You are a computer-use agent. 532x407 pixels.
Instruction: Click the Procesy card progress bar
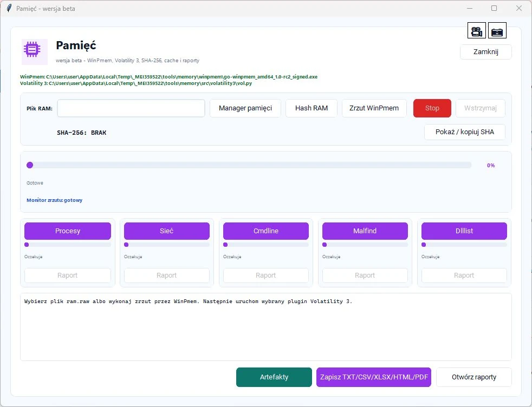(x=68, y=245)
